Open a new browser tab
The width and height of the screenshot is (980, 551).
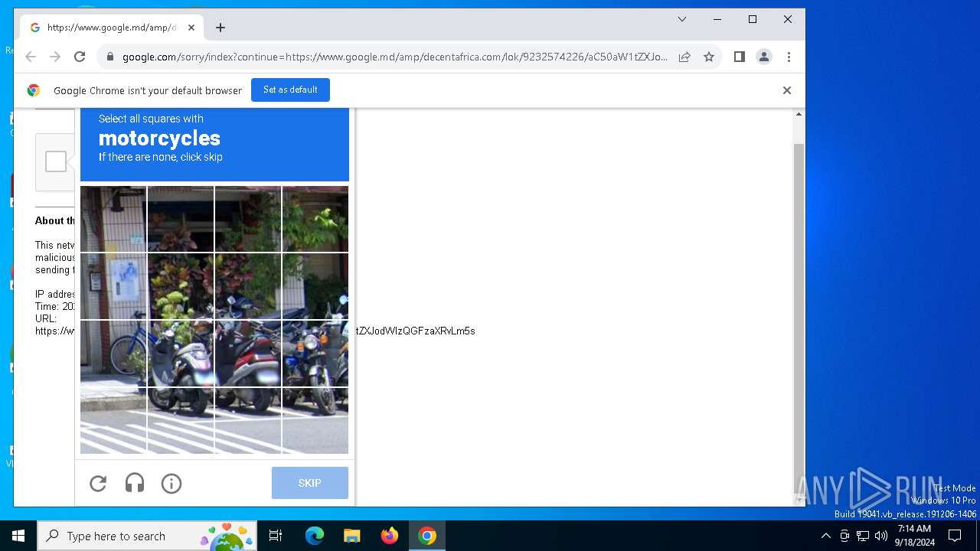[x=220, y=28]
